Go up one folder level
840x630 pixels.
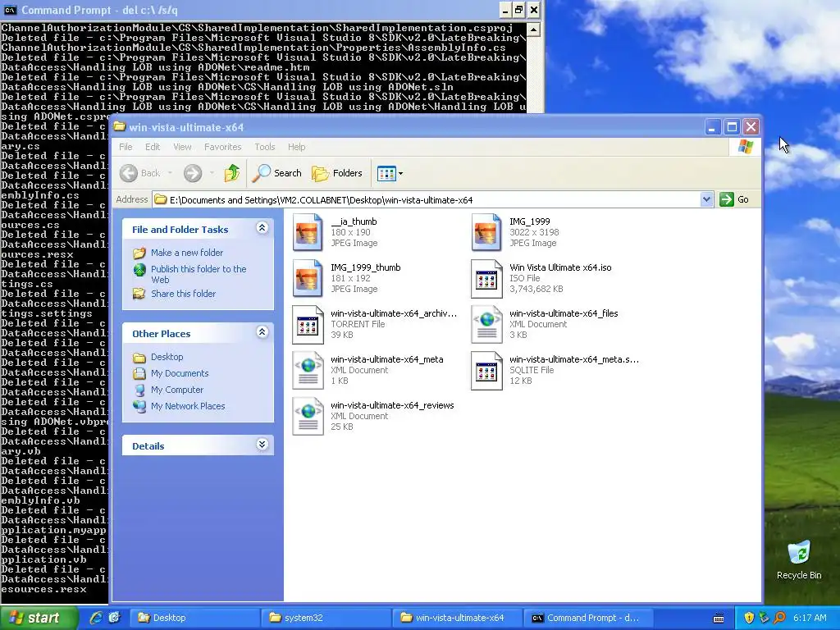(x=231, y=173)
